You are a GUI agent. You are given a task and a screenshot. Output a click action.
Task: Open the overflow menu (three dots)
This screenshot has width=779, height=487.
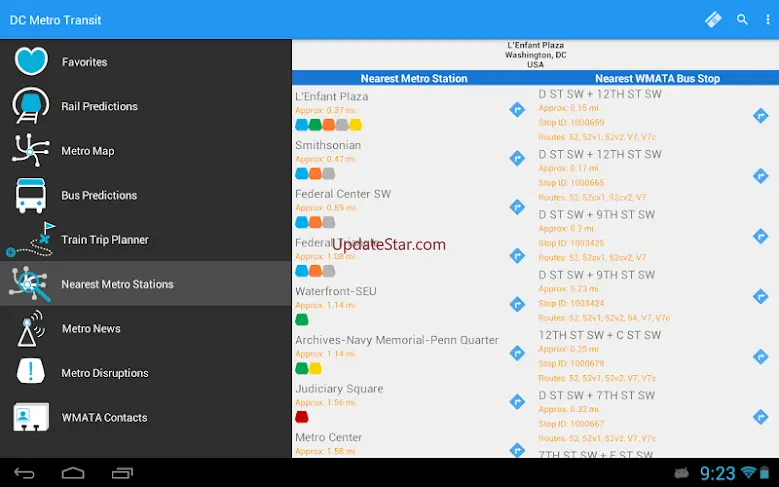768,19
